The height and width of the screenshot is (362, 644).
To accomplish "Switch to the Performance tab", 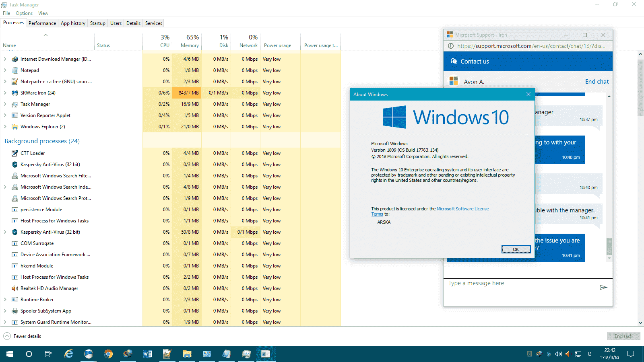I will coord(42,23).
